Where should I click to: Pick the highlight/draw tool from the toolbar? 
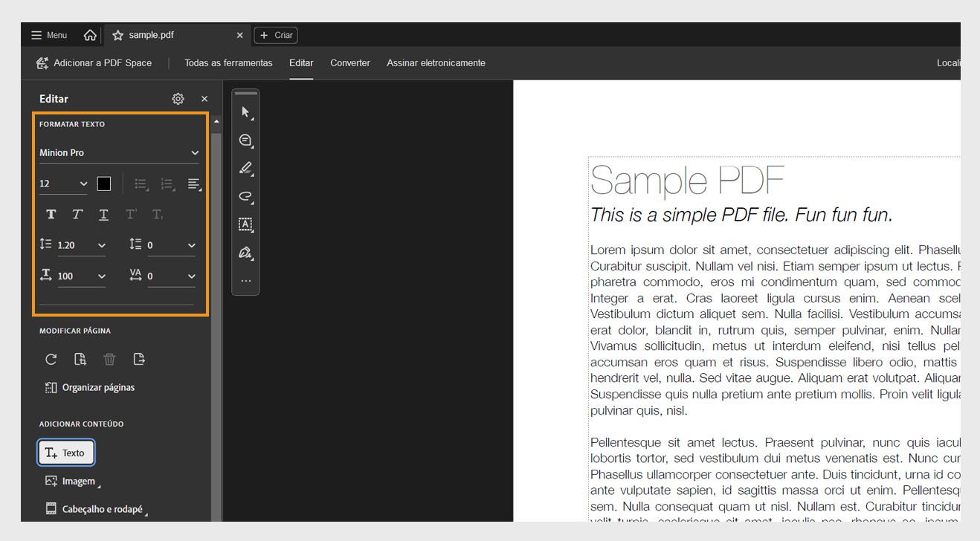245,168
